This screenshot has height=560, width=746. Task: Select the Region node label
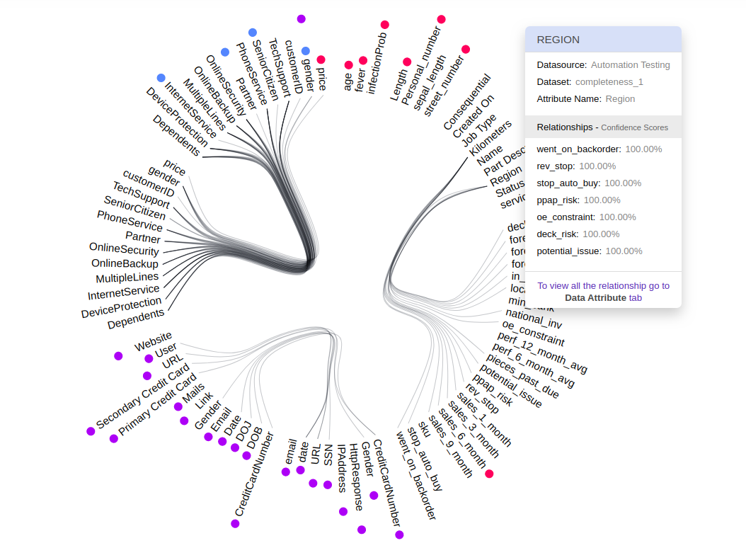click(505, 176)
